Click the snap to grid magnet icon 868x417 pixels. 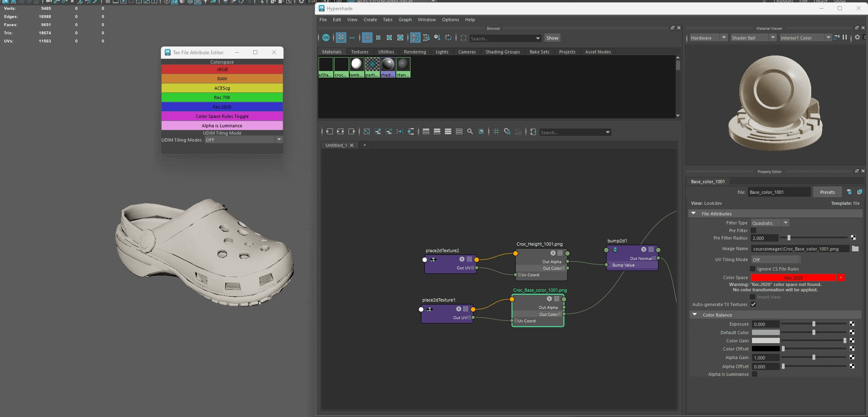[x=507, y=131]
